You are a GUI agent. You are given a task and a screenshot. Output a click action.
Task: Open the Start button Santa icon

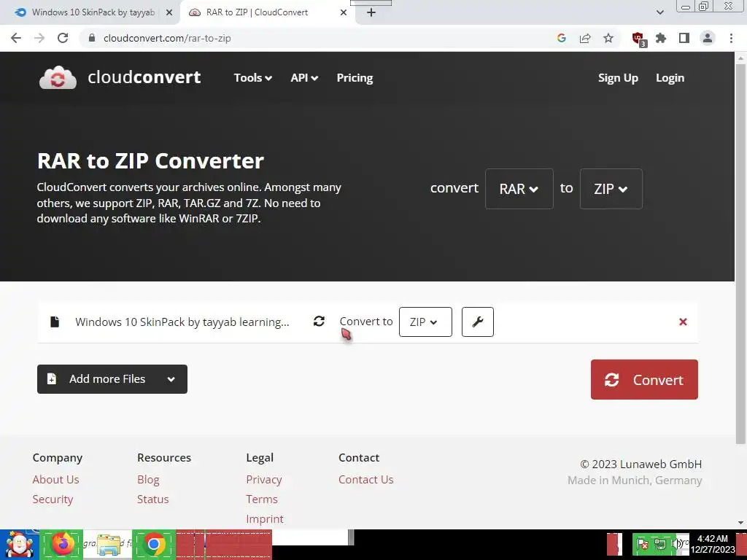tap(19, 544)
